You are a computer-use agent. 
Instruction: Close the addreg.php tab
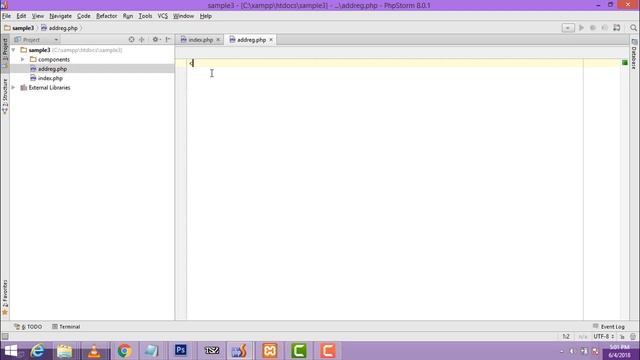(271, 40)
